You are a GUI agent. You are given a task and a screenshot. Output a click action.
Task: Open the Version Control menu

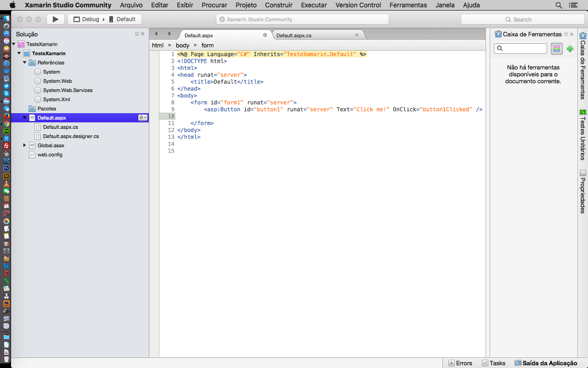click(x=358, y=5)
